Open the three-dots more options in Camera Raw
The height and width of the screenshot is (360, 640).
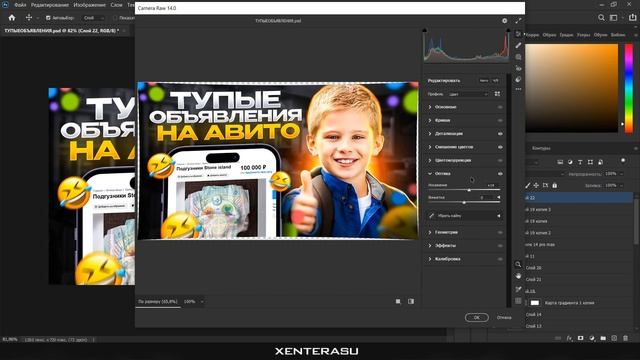518,89
